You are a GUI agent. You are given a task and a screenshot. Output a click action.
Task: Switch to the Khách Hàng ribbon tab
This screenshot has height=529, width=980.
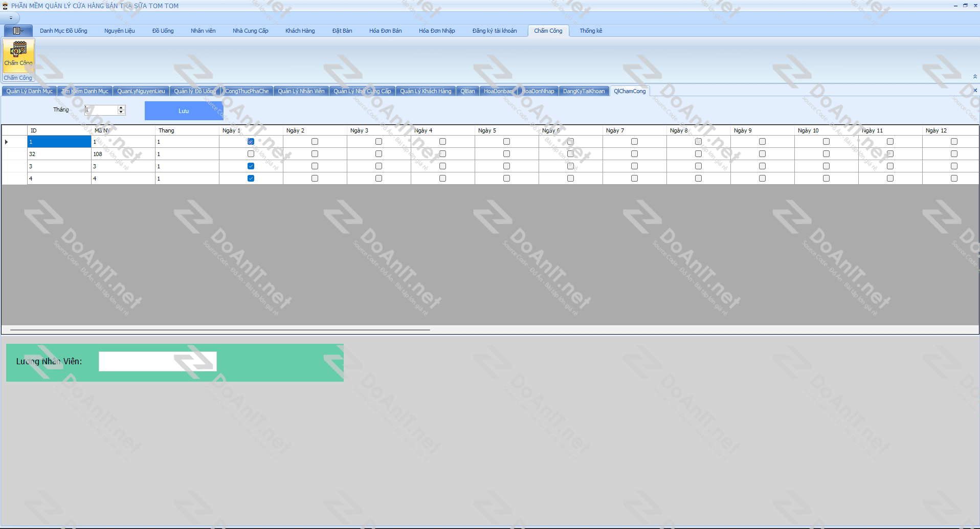click(300, 31)
